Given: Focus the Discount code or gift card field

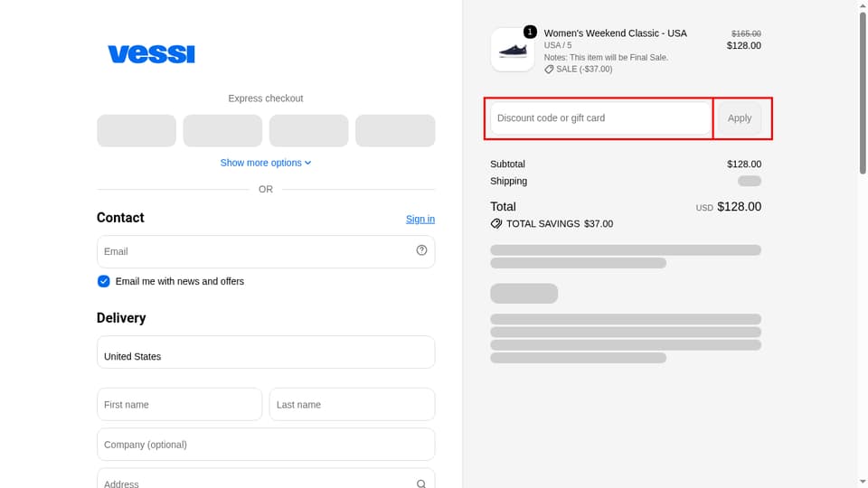Looking at the screenshot, I should [x=600, y=117].
